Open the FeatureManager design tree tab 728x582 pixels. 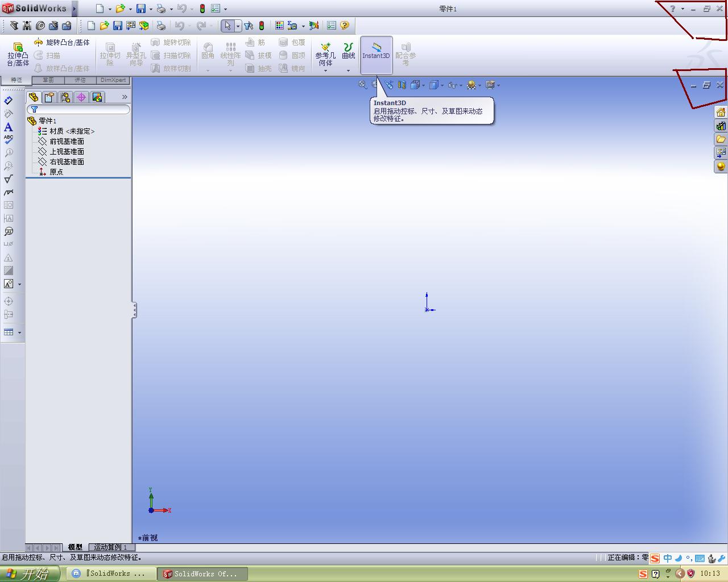[x=34, y=97]
